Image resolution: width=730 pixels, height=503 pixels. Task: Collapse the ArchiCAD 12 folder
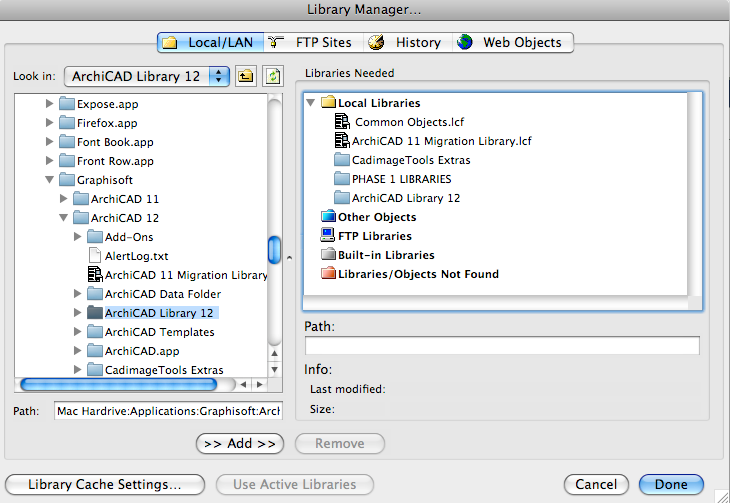point(64,218)
